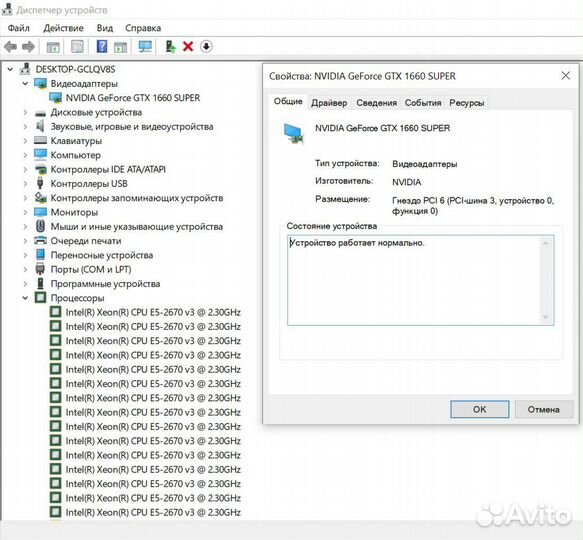The image size is (583, 540).
Task: Click Scan for hardware changes monitor icon
Action: 145,47
